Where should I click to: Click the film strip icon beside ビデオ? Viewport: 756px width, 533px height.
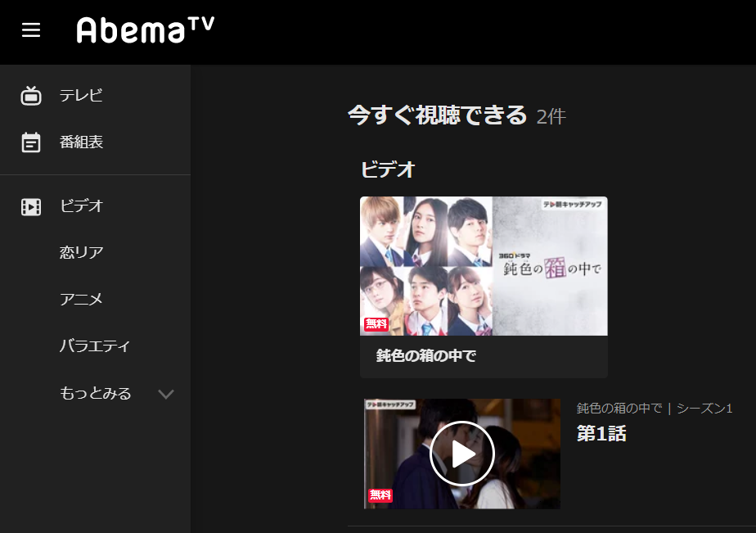pyautogui.click(x=31, y=207)
